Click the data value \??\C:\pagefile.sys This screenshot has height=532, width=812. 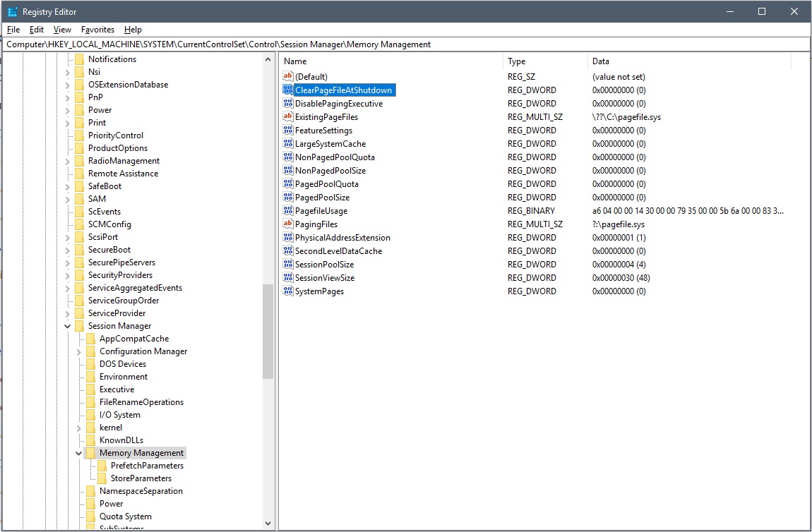[x=626, y=117]
